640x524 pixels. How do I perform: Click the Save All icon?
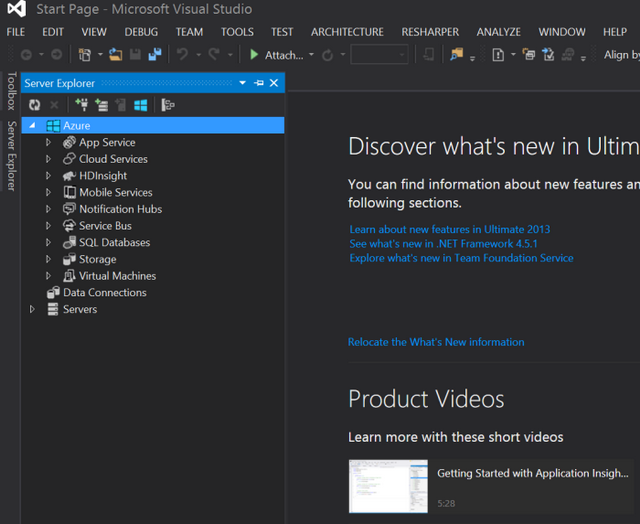click(155, 54)
